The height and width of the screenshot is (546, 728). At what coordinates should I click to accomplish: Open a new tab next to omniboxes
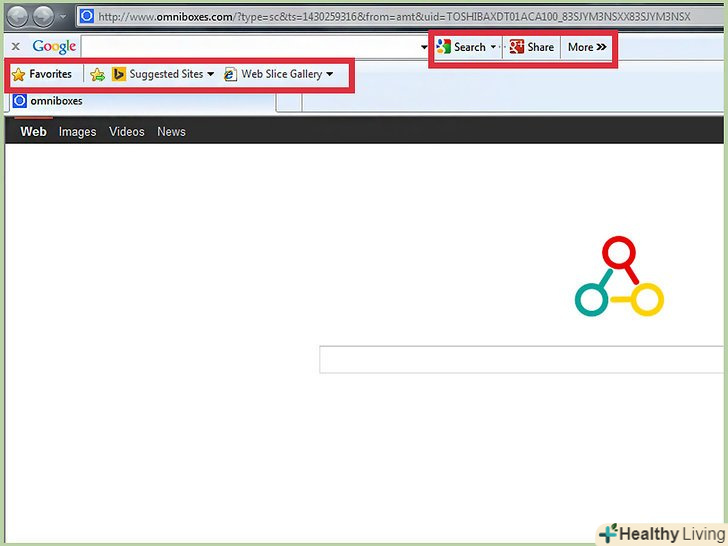click(289, 103)
